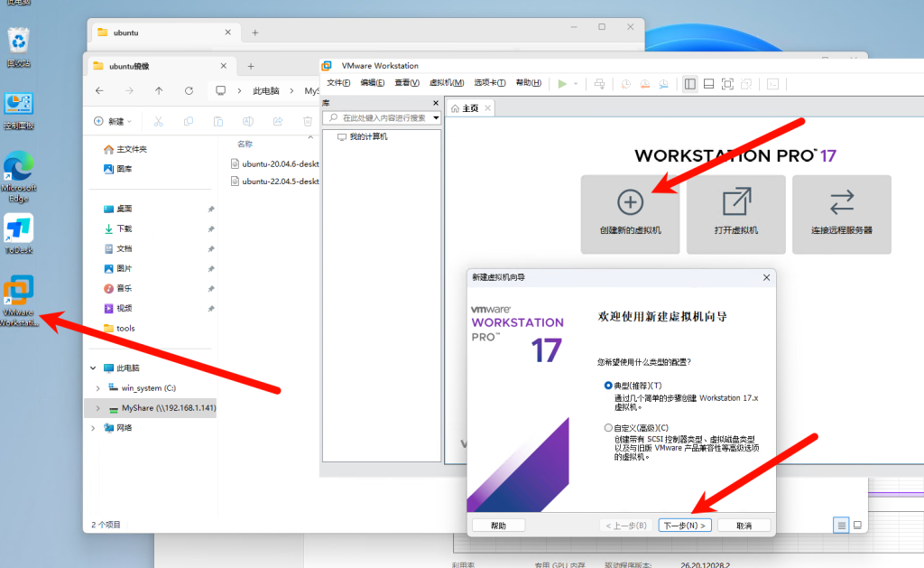This screenshot has width=924, height=568.
Task: Click 取消 in the new VM wizard
Action: click(x=744, y=525)
